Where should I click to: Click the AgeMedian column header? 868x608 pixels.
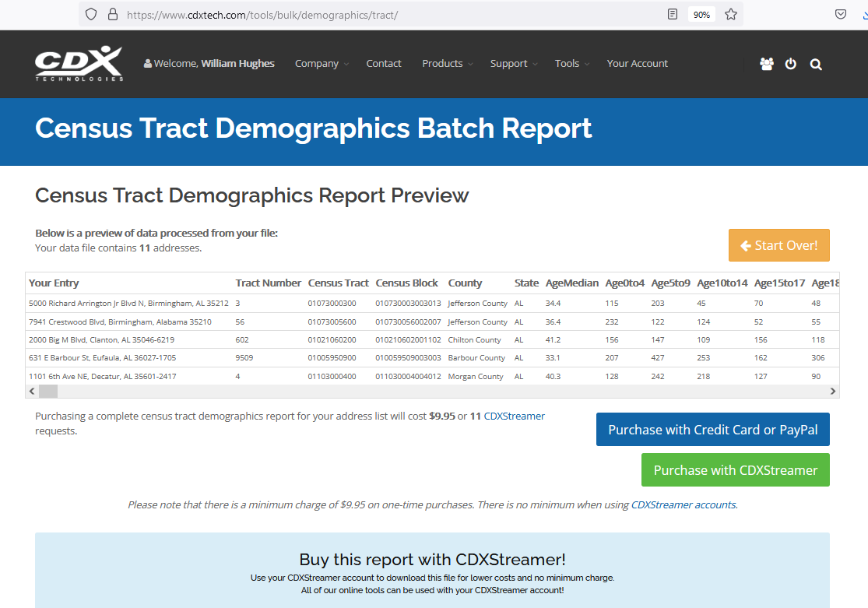pos(572,283)
